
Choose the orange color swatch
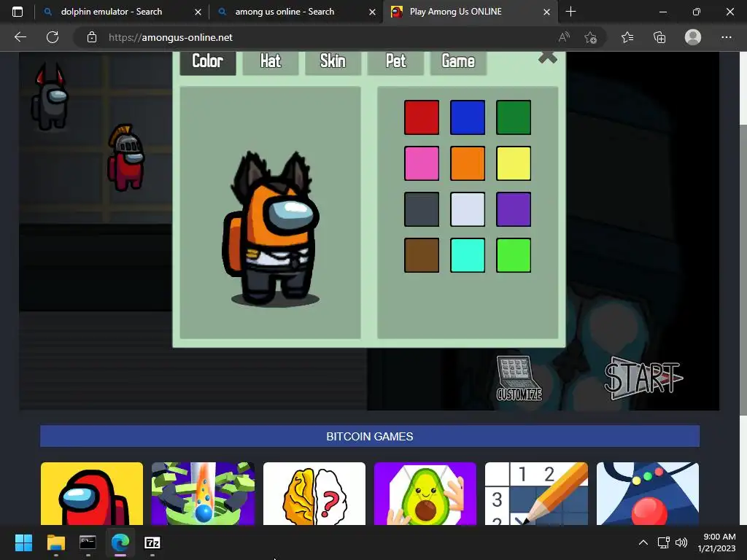click(468, 163)
